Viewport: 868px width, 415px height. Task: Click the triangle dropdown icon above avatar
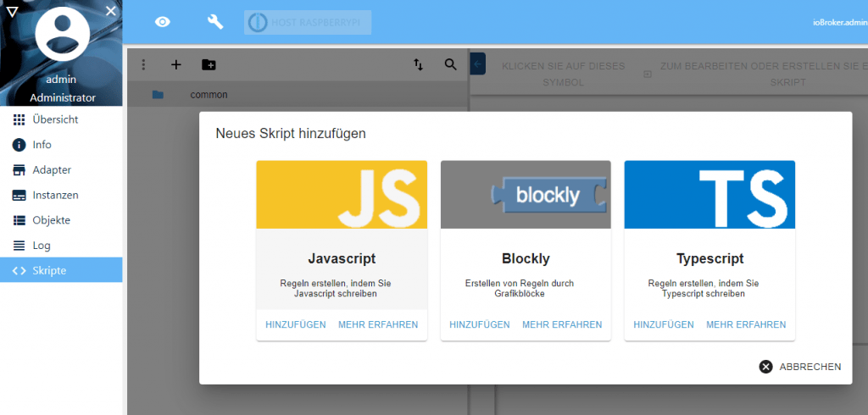click(x=12, y=11)
